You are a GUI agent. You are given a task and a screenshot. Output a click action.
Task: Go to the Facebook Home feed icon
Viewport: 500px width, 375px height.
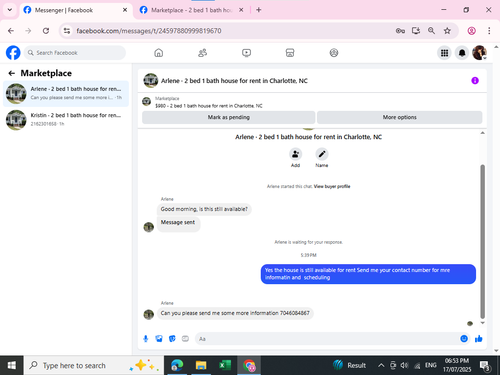159,53
